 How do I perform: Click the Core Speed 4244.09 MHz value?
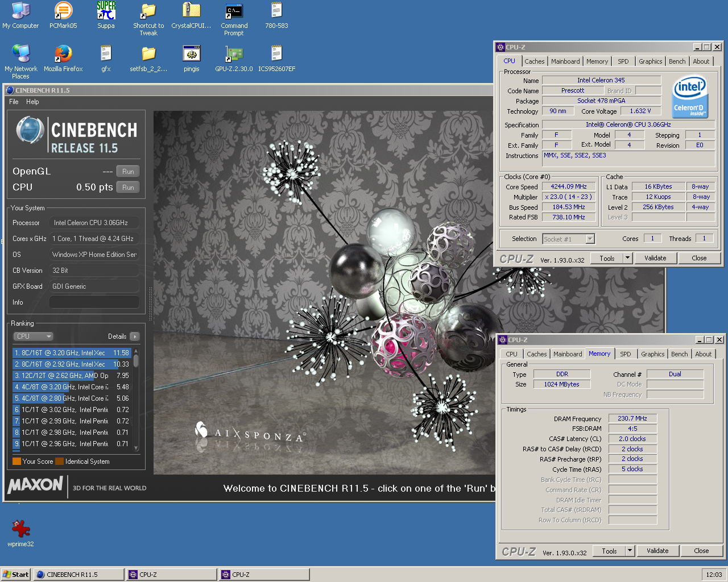pyautogui.click(x=568, y=186)
